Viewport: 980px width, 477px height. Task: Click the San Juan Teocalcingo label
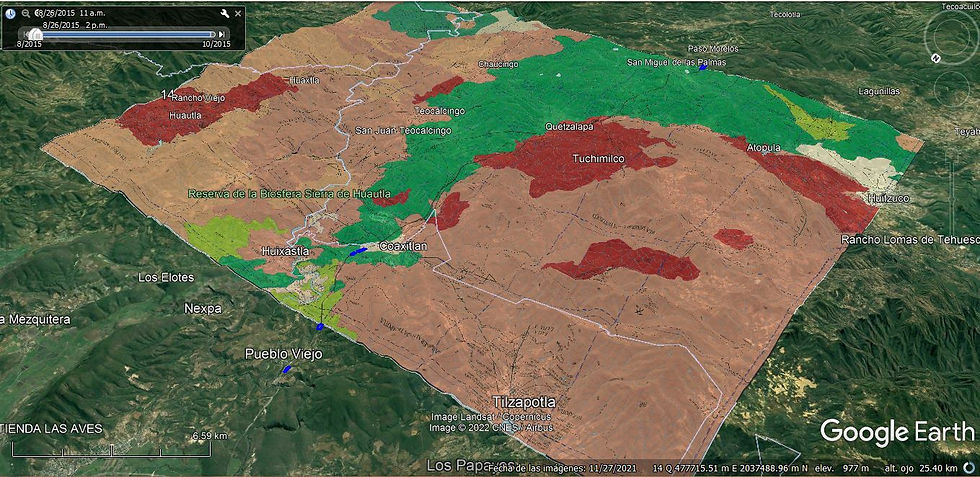click(x=403, y=131)
